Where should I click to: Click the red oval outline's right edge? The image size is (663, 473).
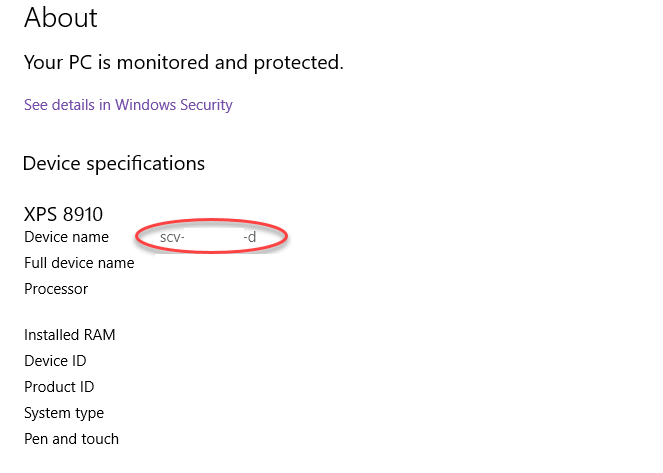[288, 236]
